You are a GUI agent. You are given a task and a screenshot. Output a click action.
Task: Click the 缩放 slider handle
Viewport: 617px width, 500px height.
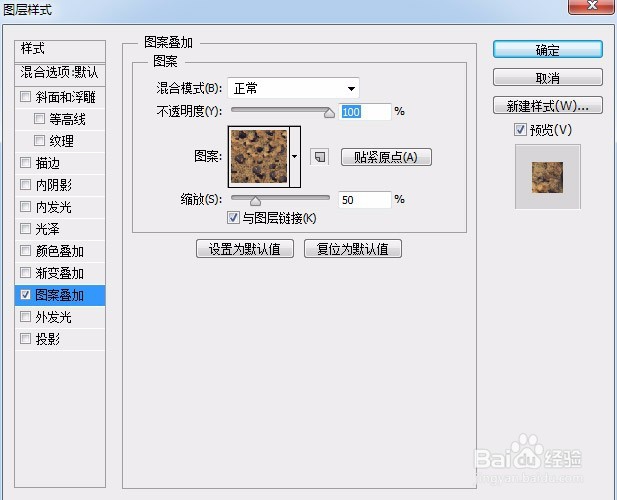255,201
